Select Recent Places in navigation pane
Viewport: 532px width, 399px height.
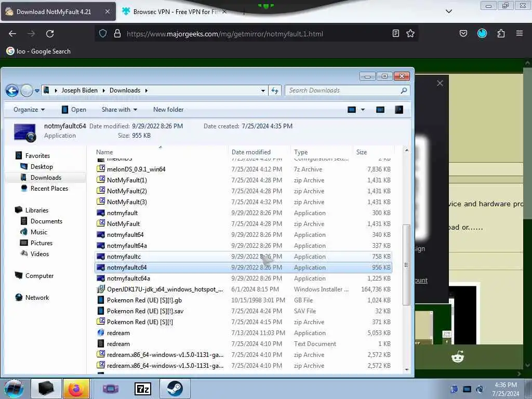(49, 188)
